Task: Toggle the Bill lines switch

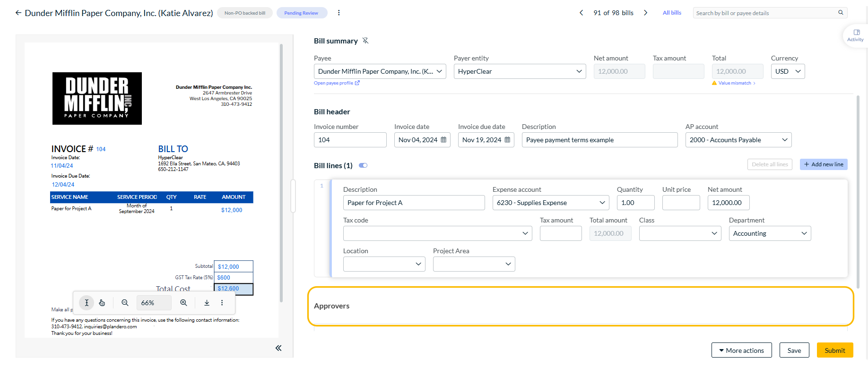Action: click(363, 165)
